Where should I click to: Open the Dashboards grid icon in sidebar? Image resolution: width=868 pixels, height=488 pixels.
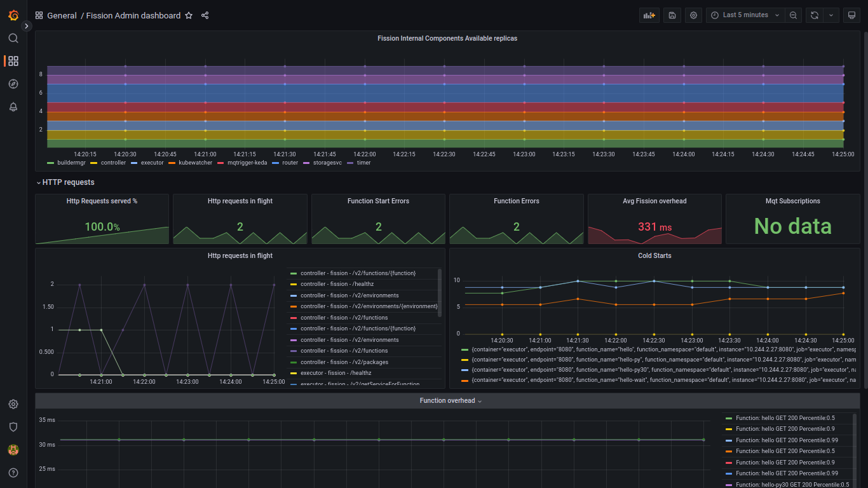(x=13, y=60)
